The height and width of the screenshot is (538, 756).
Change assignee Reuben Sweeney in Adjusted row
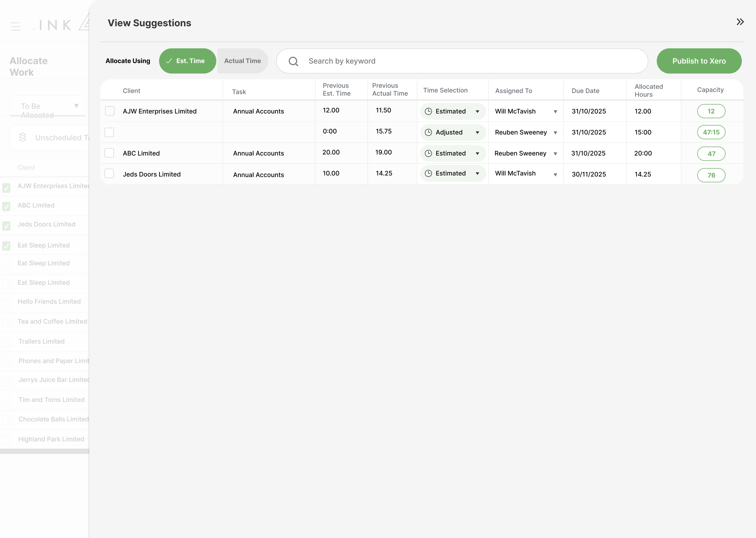tap(526, 132)
